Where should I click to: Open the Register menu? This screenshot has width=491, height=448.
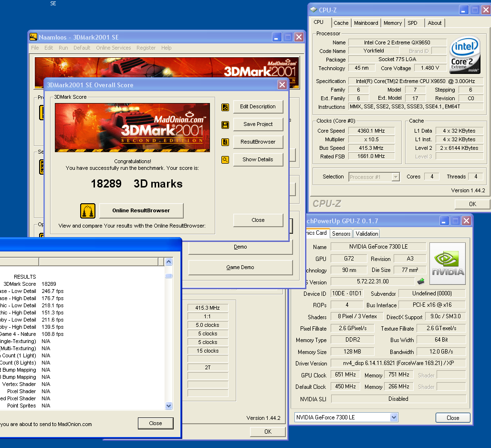tap(146, 48)
